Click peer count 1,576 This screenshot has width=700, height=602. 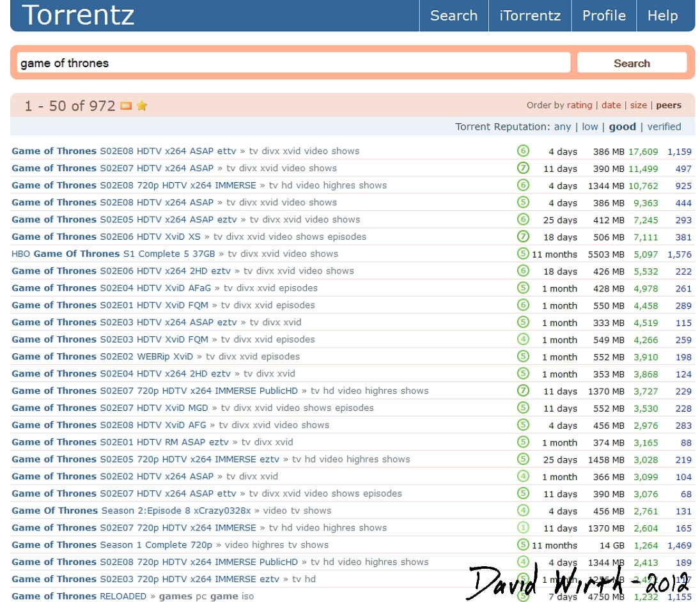tap(680, 254)
